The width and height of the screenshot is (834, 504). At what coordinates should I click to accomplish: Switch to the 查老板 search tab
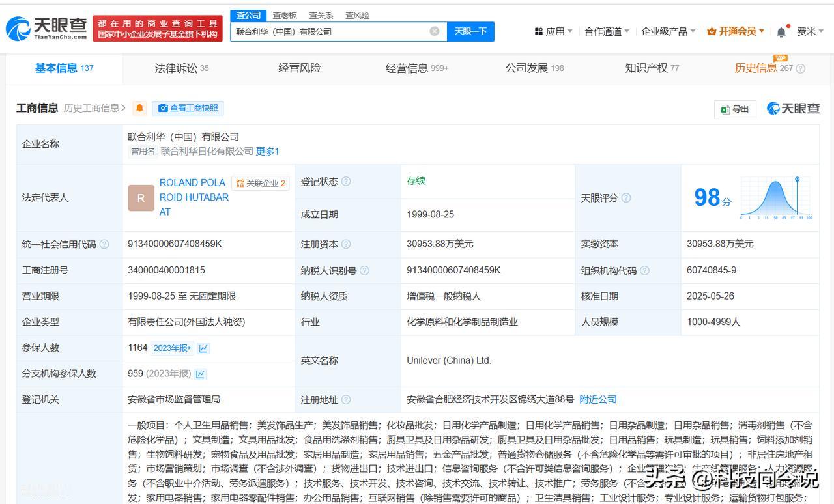point(285,15)
